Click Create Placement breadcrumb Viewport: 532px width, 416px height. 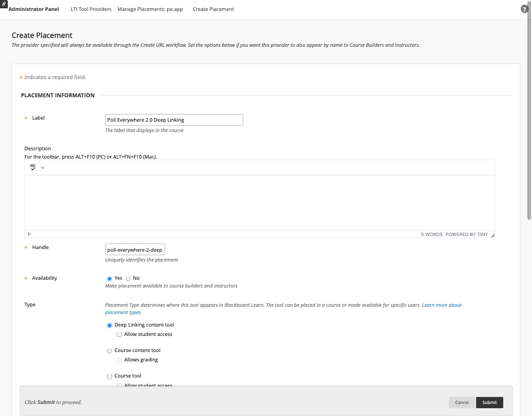point(213,9)
